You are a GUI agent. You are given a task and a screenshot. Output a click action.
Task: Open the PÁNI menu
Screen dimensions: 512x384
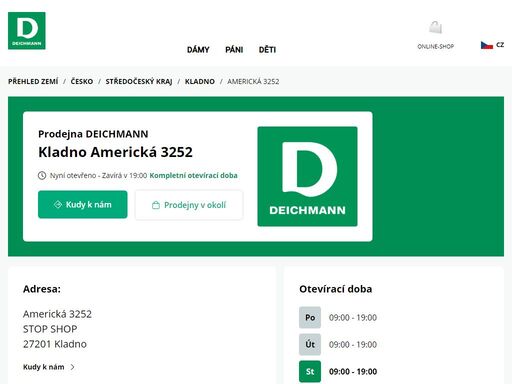[234, 50]
